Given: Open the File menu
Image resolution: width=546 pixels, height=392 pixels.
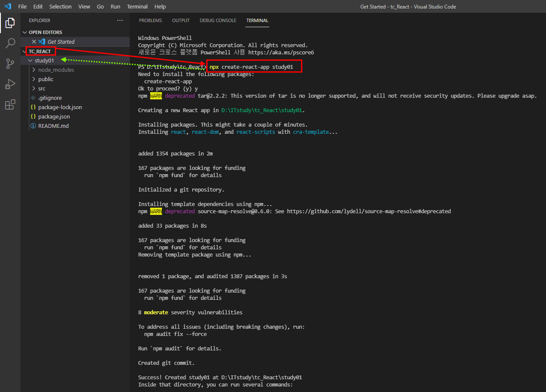Looking at the screenshot, I should [23, 6].
